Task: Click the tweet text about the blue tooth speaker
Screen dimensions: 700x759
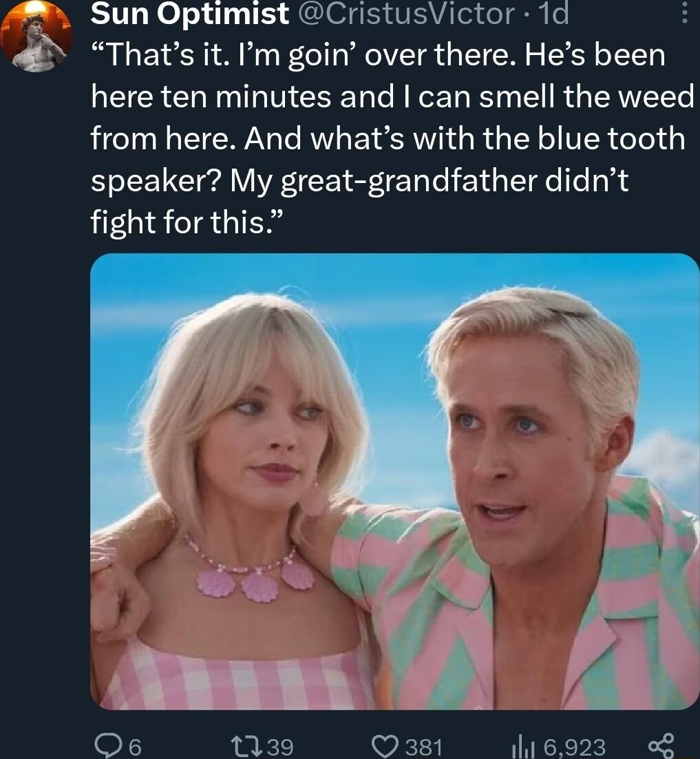Action: 388,140
